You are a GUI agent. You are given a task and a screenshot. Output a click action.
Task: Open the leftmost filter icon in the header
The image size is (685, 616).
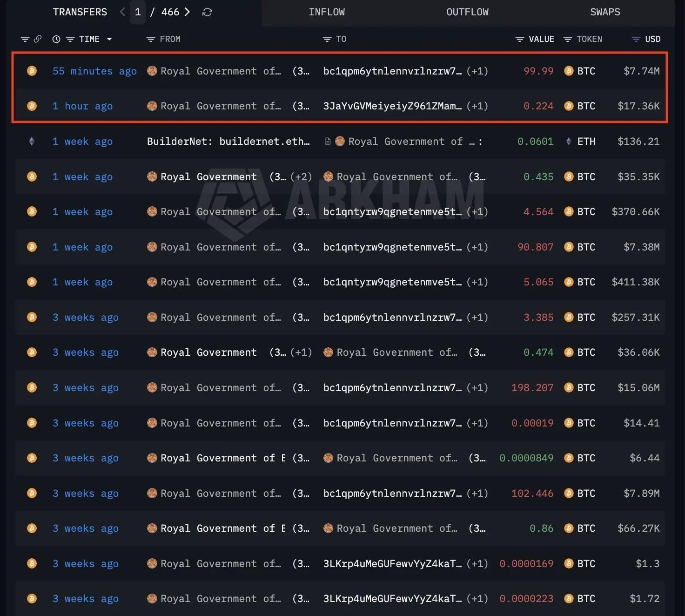click(x=25, y=39)
